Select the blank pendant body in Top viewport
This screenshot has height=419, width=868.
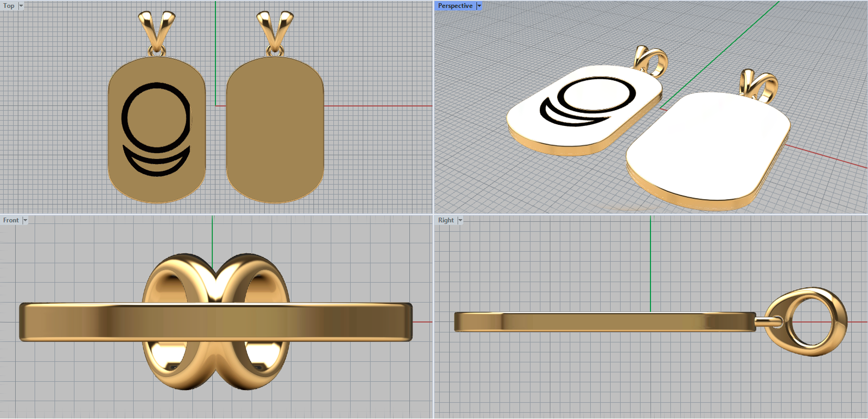tap(275, 130)
